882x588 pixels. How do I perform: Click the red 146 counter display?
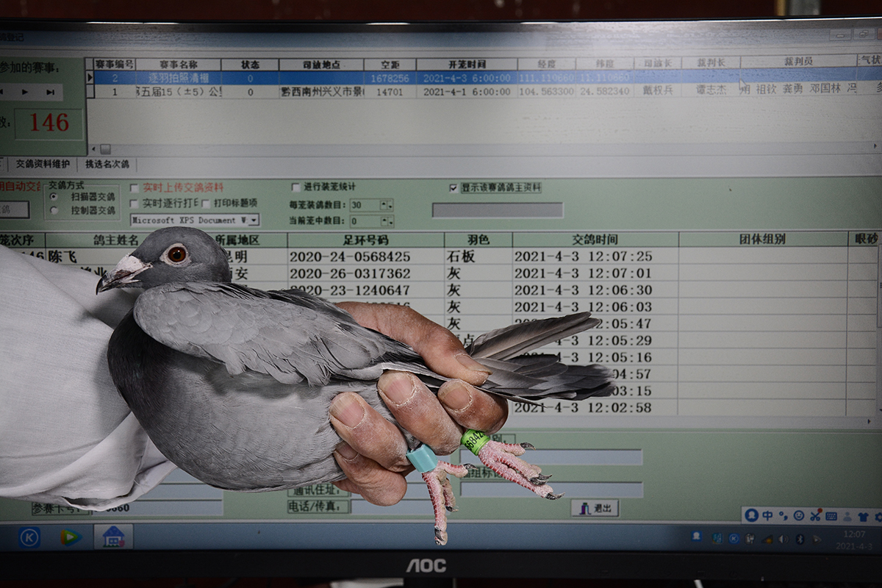(x=49, y=123)
